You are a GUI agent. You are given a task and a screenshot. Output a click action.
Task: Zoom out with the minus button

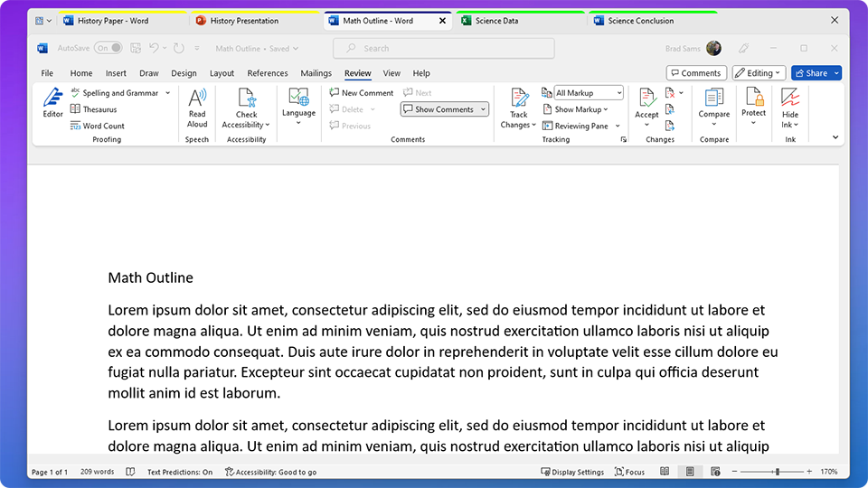pos(734,472)
